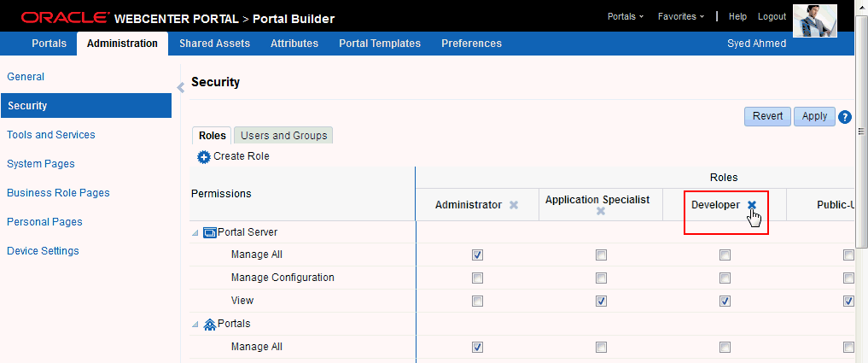
Task: Open System Pages in sidebar
Action: (x=40, y=163)
